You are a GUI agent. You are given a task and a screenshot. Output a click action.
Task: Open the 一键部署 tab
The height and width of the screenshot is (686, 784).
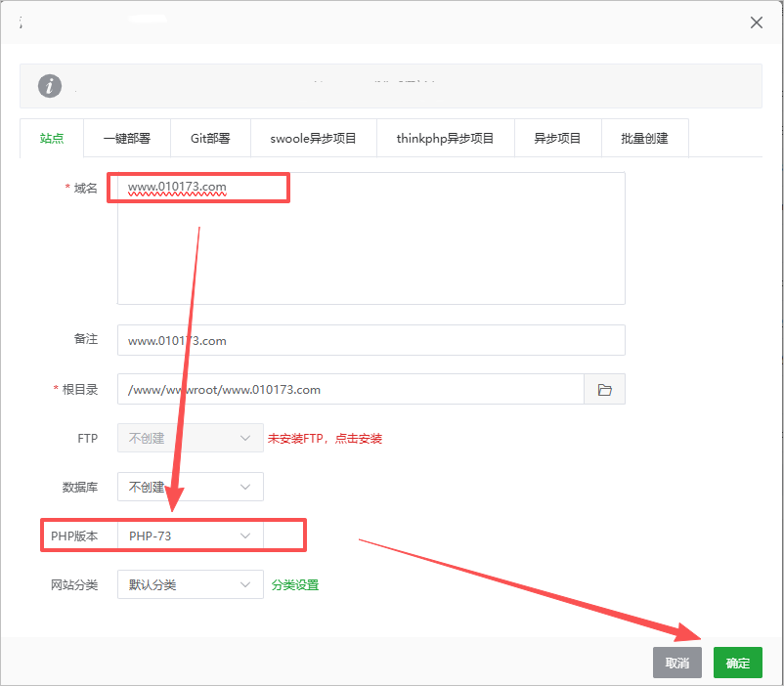point(127,139)
